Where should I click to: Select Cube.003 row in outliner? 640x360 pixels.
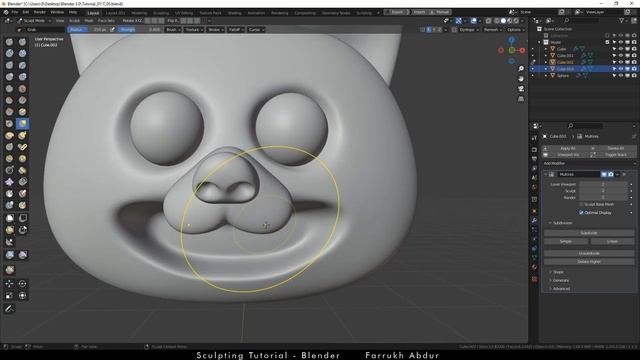pos(584,69)
